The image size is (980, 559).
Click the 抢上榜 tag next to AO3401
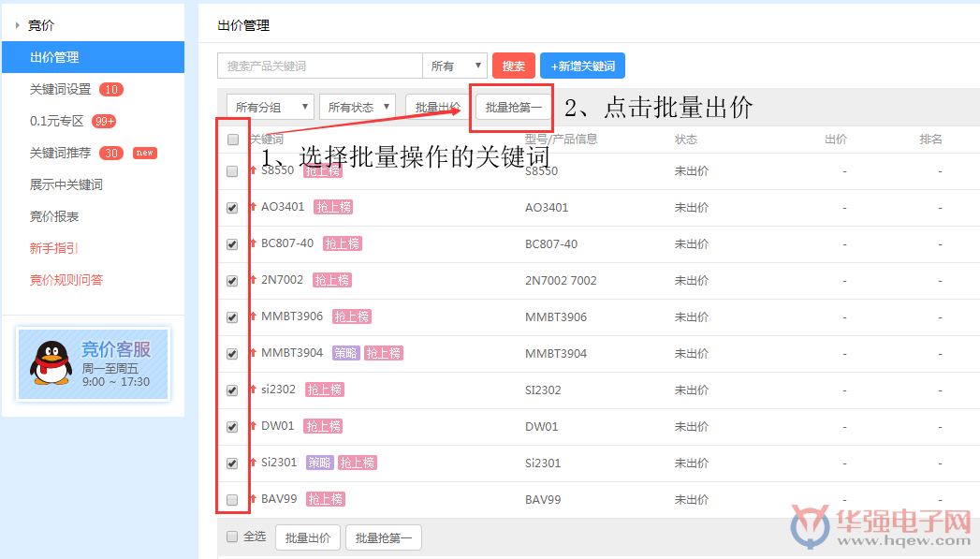332,207
